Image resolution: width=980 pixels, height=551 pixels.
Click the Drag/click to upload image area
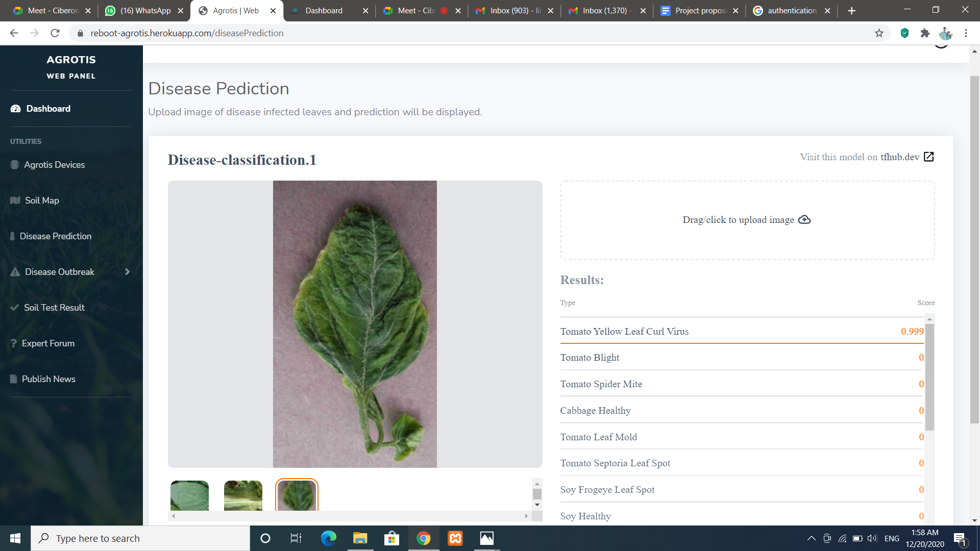point(747,220)
